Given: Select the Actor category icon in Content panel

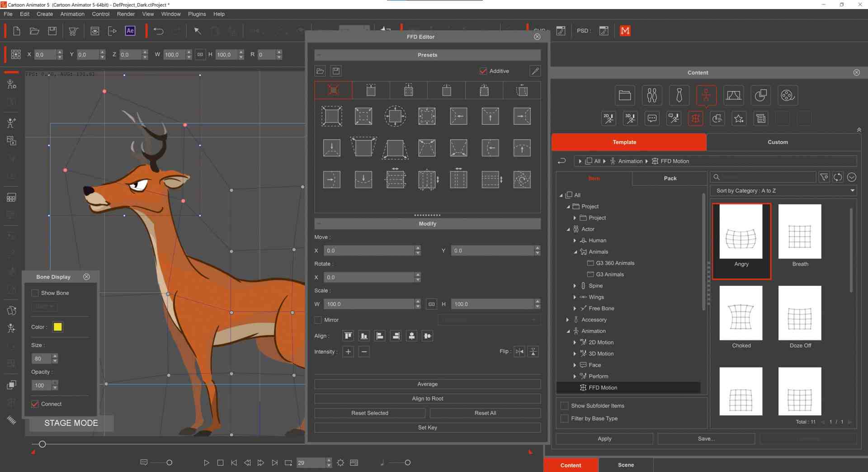Looking at the screenshot, I should [652, 95].
